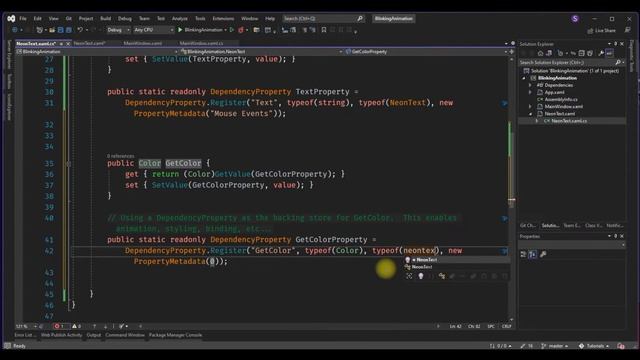Open the BlinkingAnimation project navigation dropdown
Screen dimensions: 640x360
tap(97, 51)
